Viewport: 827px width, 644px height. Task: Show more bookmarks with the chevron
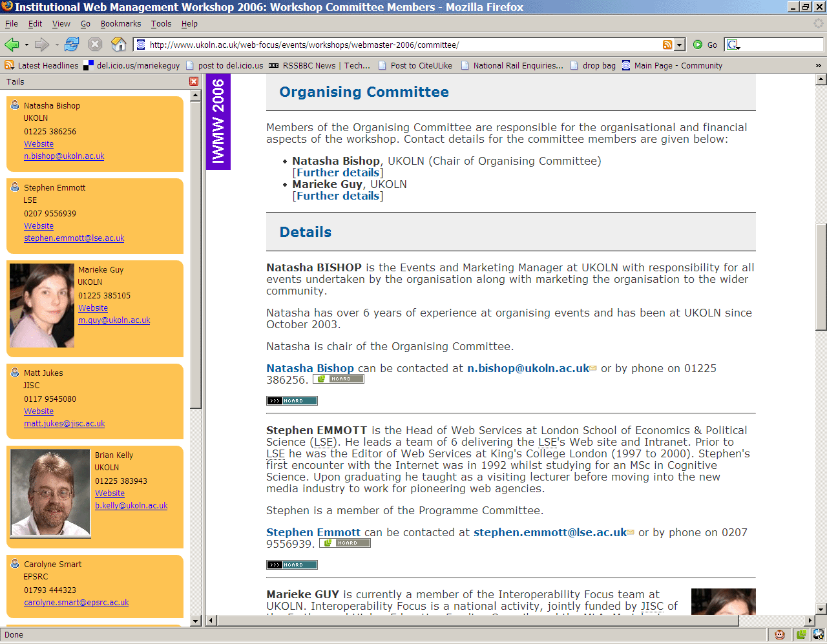click(x=819, y=65)
